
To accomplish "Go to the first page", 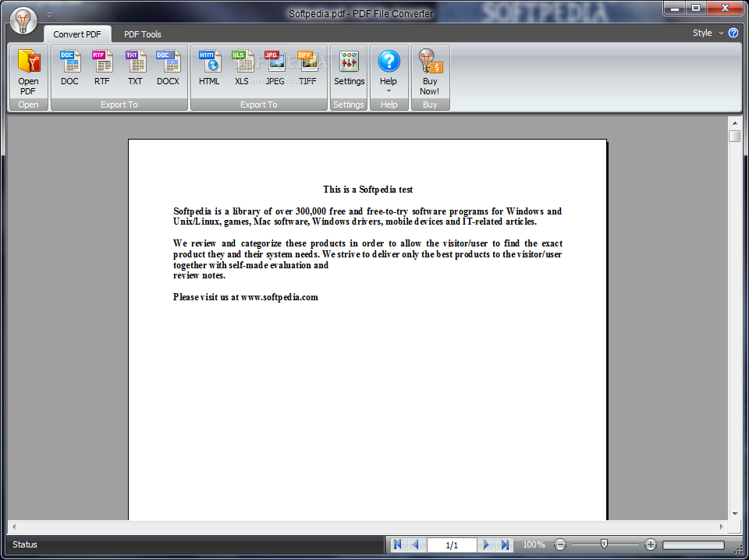I will click(397, 544).
